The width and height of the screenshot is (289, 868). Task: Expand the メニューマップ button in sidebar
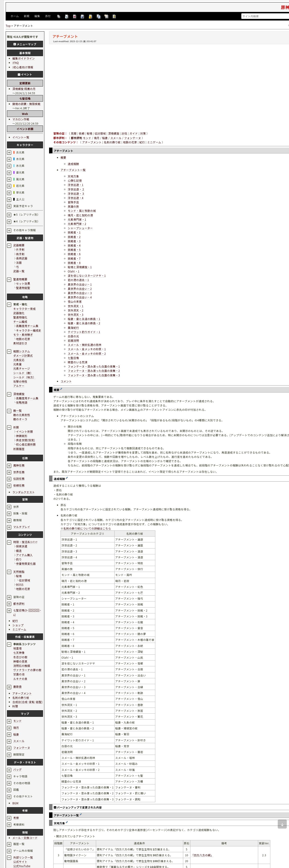(x=25, y=44)
